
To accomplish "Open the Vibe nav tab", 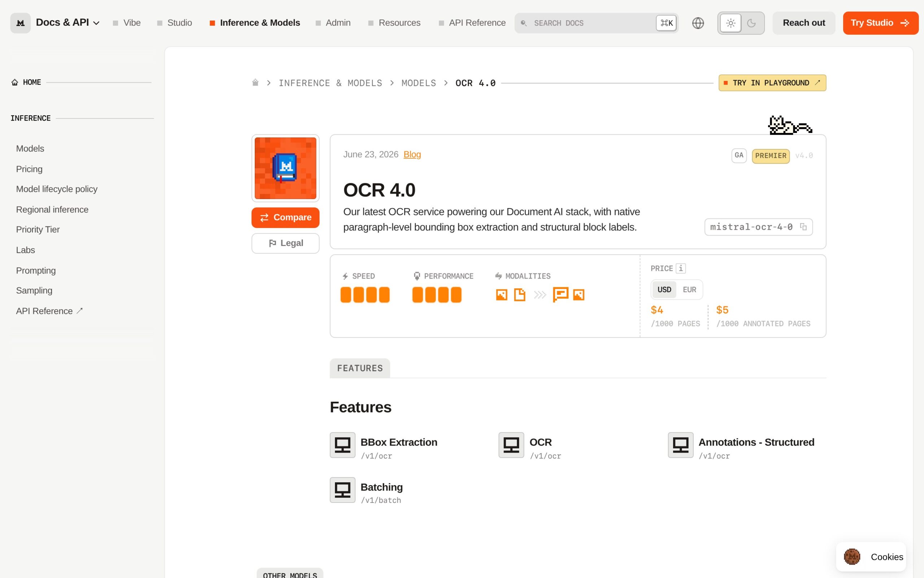I will pyautogui.click(x=127, y=23).
